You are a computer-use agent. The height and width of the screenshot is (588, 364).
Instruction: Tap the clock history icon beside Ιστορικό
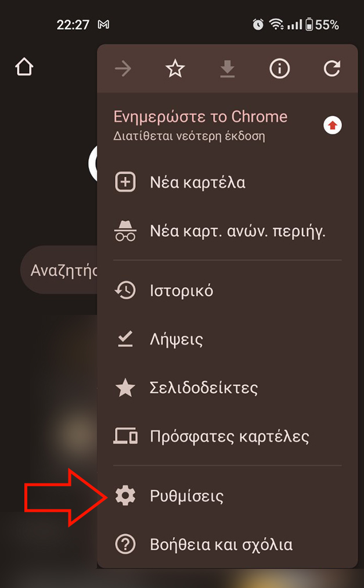click(125, 291)
